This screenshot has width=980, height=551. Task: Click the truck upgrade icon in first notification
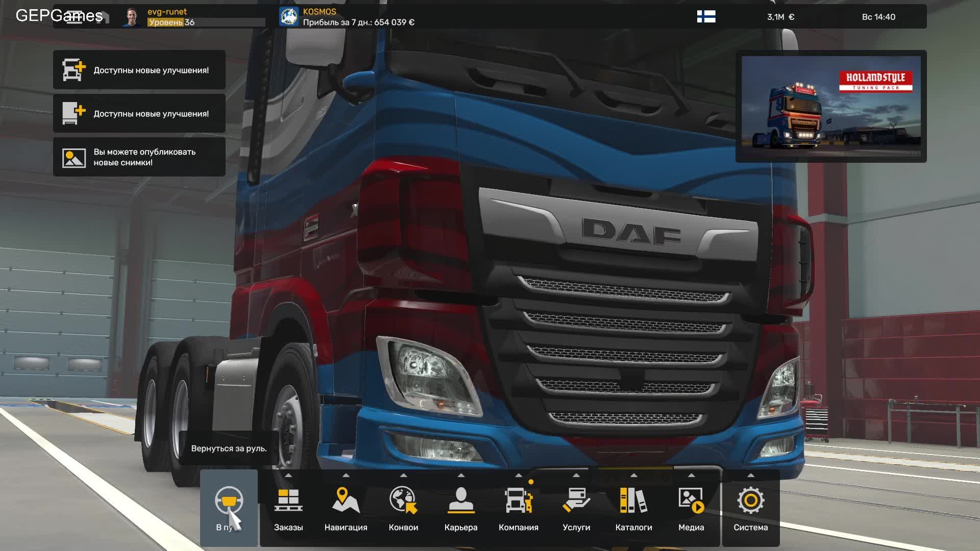coord(73,70)
